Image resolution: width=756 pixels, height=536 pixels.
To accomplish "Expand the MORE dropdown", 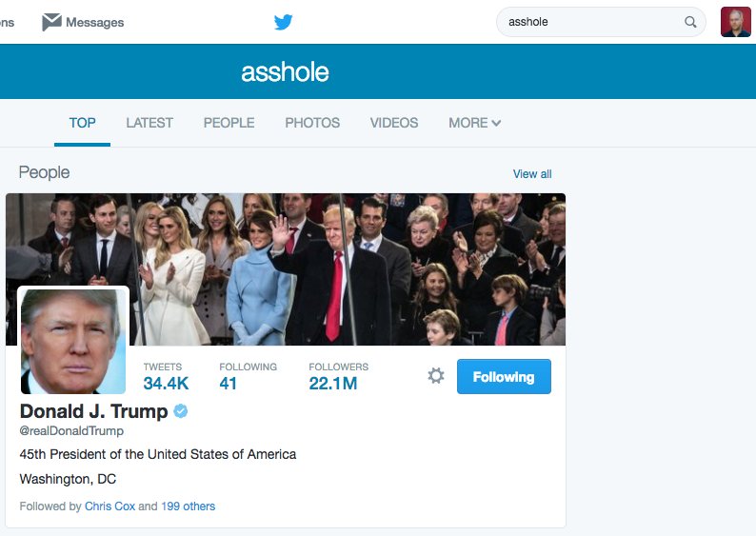I will coord(474,123).
